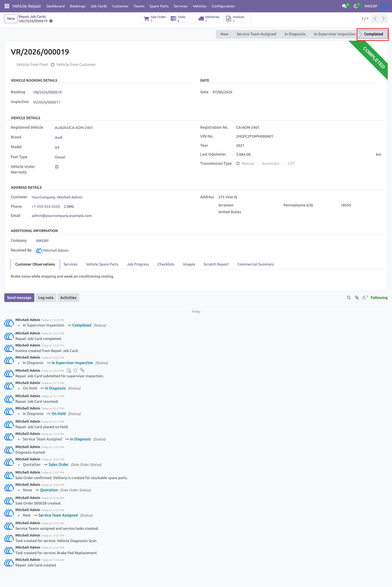Viewport: 392px width, 587px height.
Task: Toggle Vehicle Under Warranty checkbox
Action: pos(57,167)
